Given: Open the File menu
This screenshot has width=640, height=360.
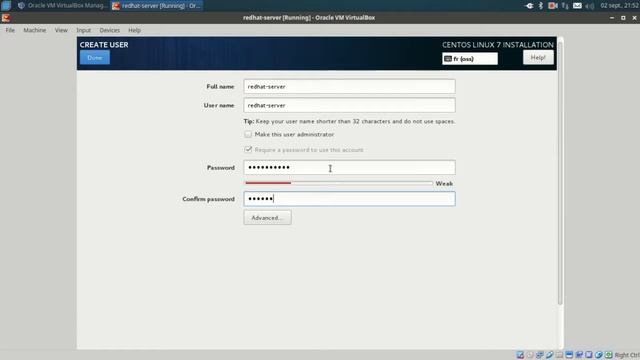Looking at the screenshot, I should pyautogui.click(x=10, y=30).
